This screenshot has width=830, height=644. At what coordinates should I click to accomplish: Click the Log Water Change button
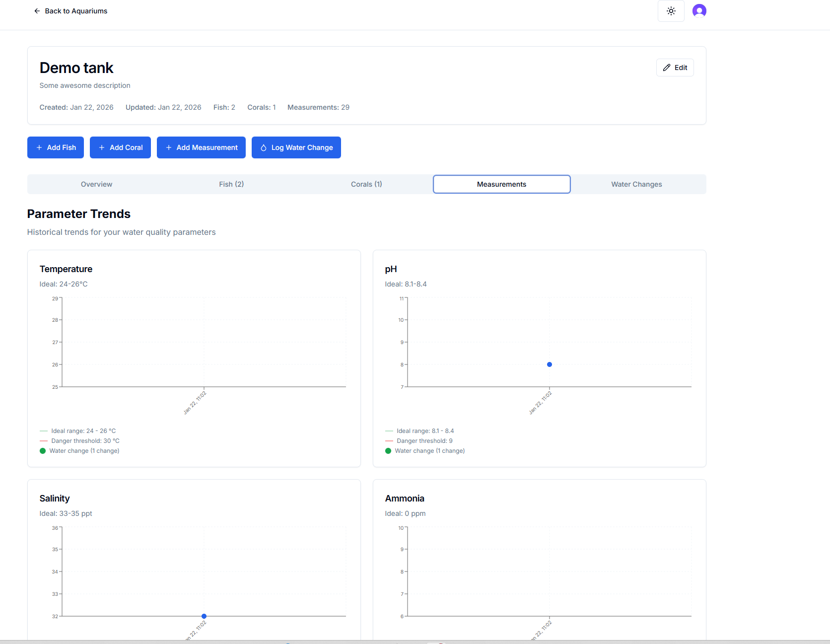coord(296,147)
